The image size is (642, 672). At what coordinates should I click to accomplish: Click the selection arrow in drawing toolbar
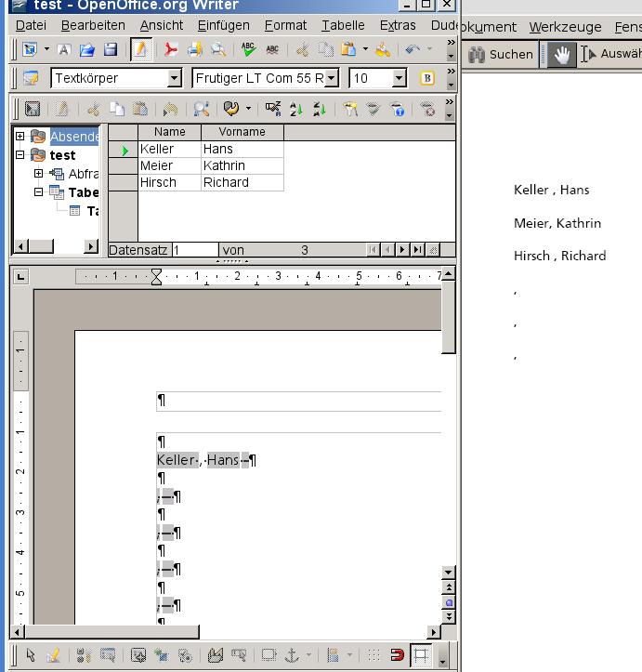(31, 655)
